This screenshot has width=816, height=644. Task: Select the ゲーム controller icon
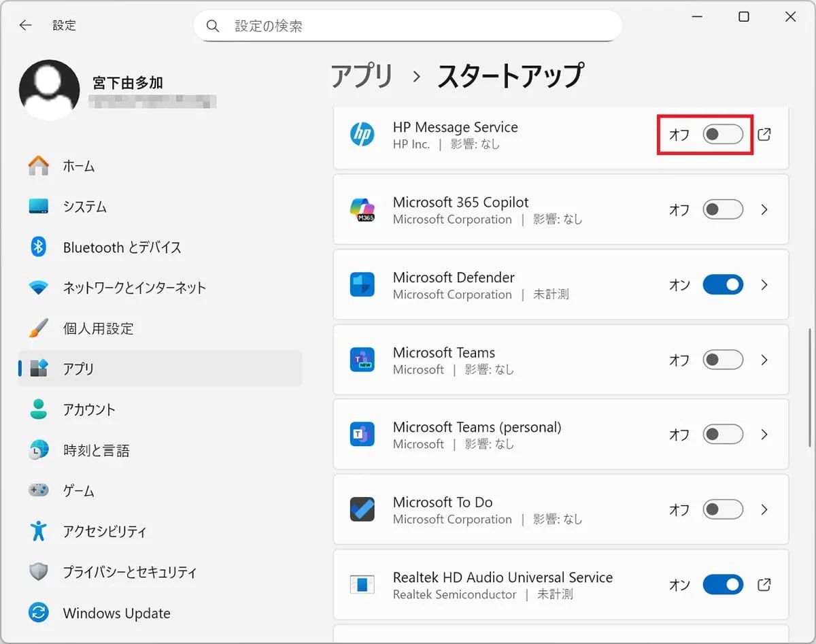tap(38, 490)
